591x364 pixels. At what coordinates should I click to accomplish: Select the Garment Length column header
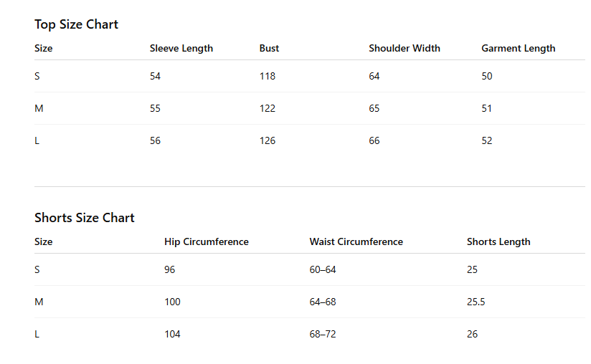tap(519, 49)
